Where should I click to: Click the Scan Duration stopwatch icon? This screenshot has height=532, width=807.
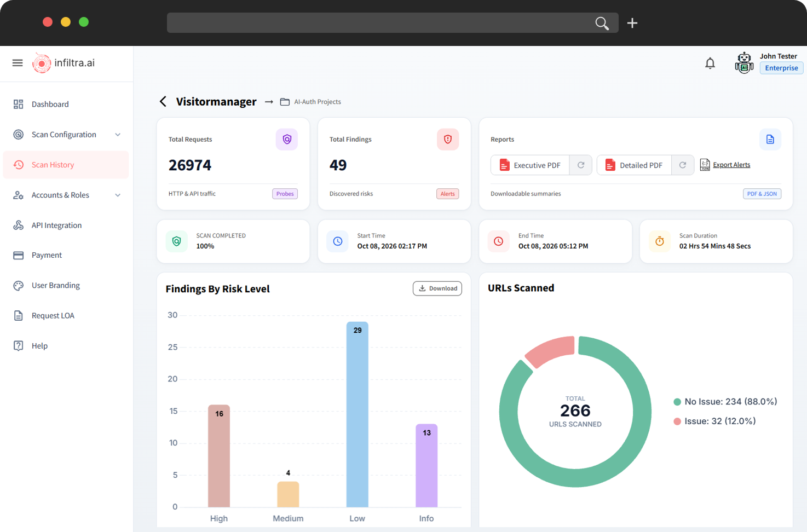click(660, 241)
